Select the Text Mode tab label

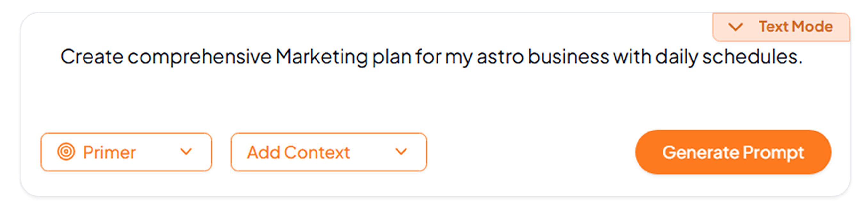[x=796, y=27]
